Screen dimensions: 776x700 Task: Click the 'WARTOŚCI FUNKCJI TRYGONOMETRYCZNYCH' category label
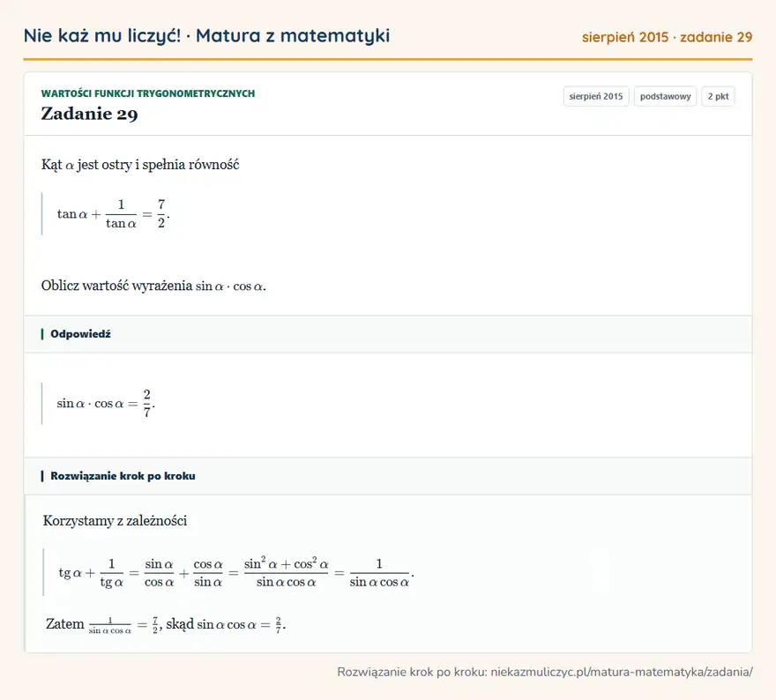click(148, 93)
